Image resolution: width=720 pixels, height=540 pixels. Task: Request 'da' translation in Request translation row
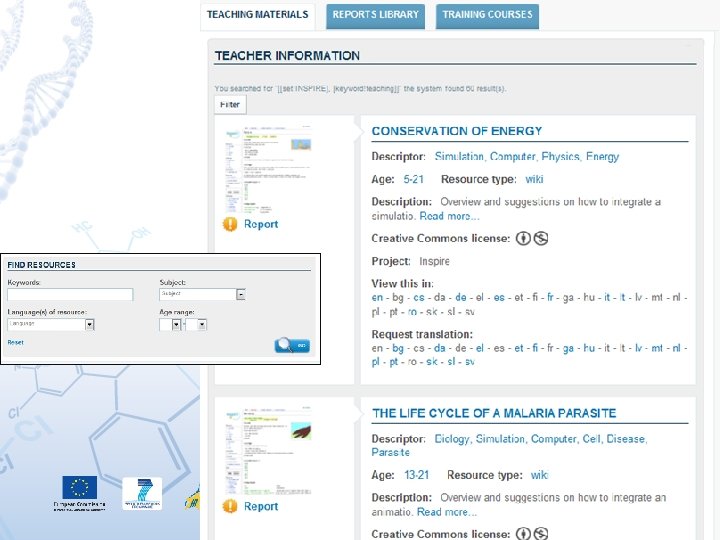pyautogui.click(x=439, y=348)
